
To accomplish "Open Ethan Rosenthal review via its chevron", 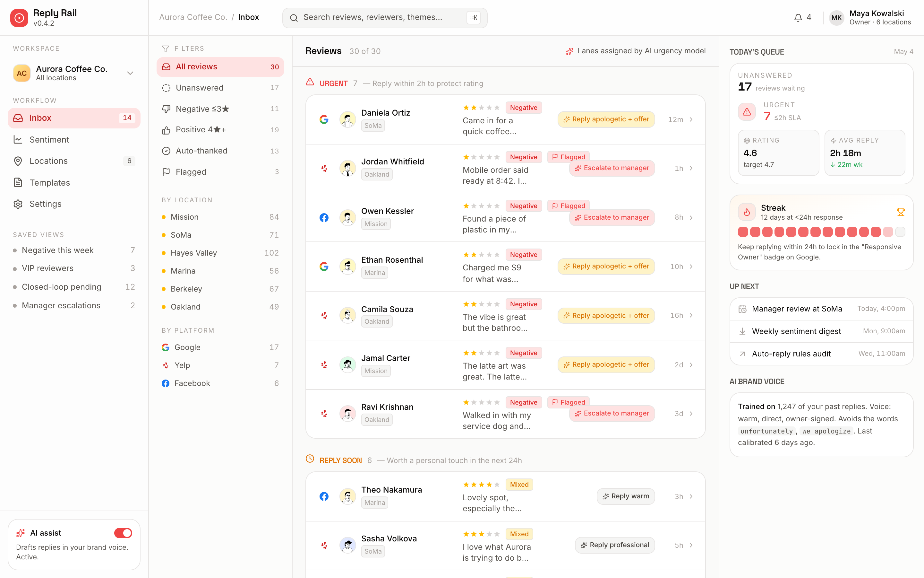I will click(x=691, y=267).
